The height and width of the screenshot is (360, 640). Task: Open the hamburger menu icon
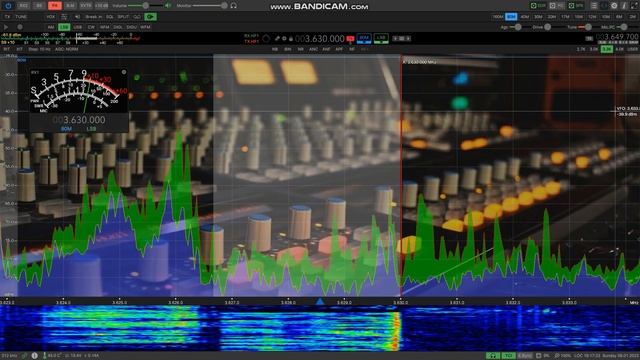594,6
